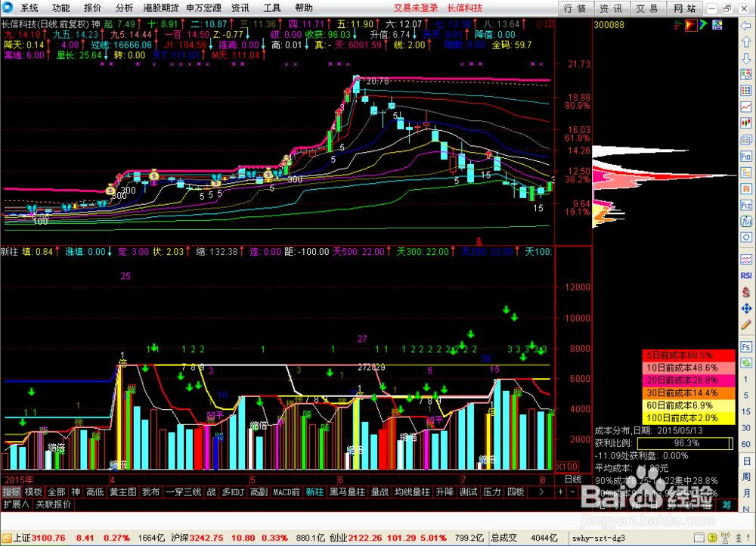
Task: Click the wavy lines indicator sidebar icon
Action: (746, 259)
